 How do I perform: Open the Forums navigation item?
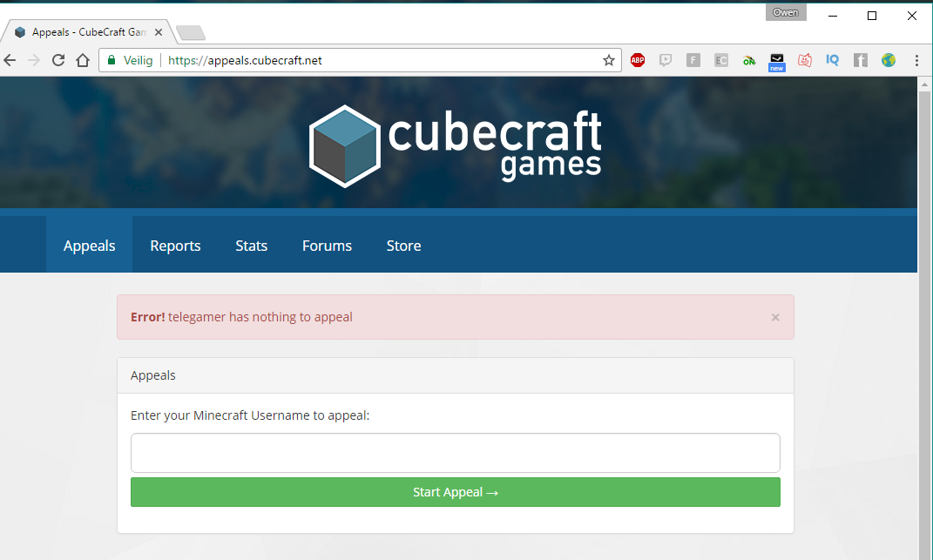point(327,246)
